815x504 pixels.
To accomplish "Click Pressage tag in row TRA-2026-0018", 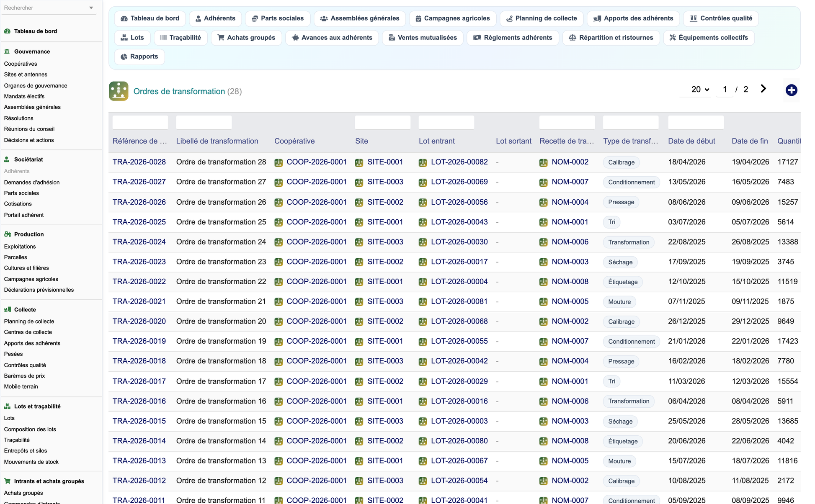I will pyautogui.click(x=621, y=362).
